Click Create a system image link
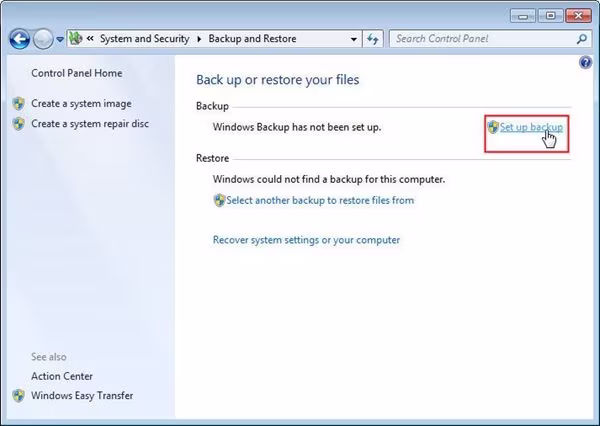The image size is (600, 426). (81, 104)
